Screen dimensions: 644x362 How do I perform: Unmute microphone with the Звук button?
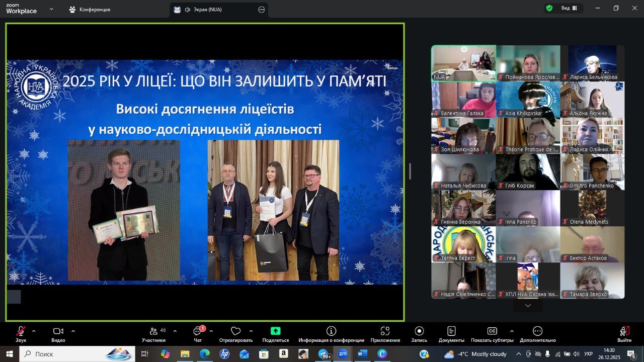[x=21, y=331]
